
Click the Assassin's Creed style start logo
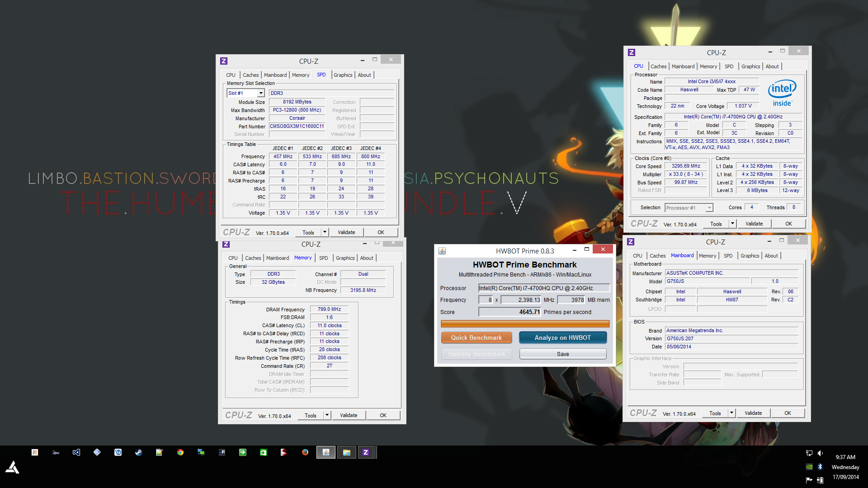(12, 467)
